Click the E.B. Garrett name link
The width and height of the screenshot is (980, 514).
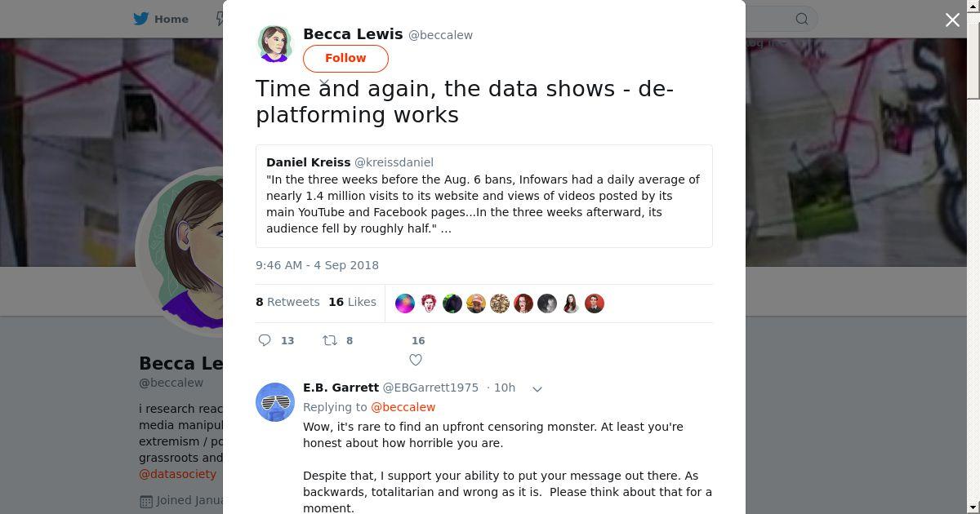tap(341, 388)
